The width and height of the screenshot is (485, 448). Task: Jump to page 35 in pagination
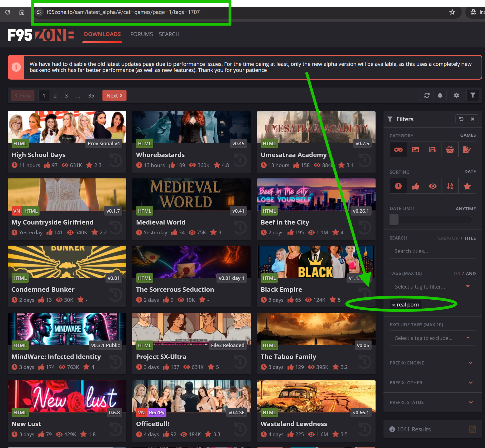click(x=91, y=96)
